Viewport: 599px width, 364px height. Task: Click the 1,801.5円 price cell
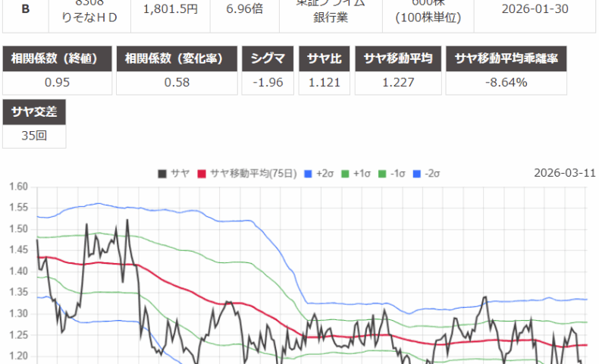tap(171, 10)
